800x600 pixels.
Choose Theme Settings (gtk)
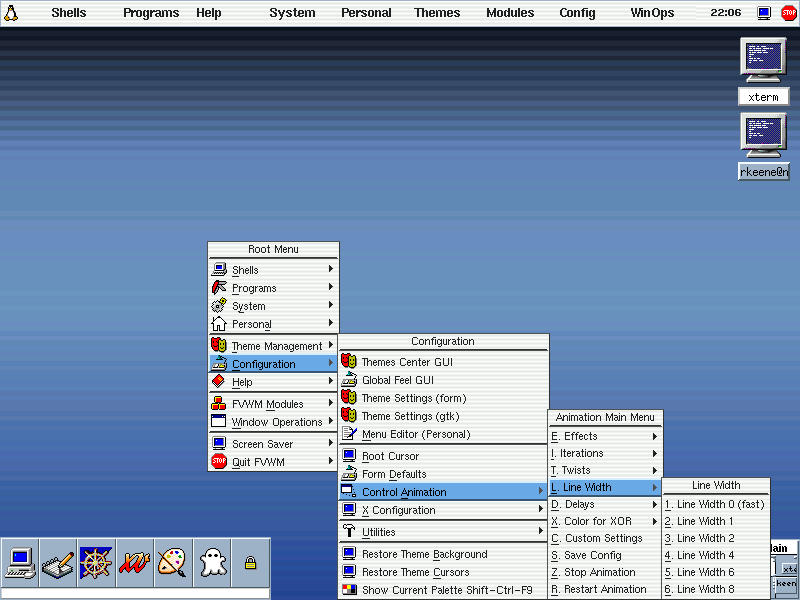point(443,416)
